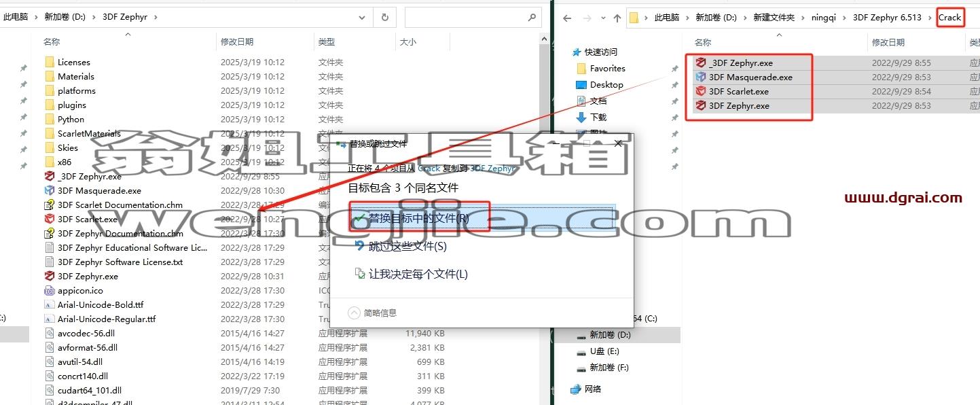
Task: Click 3DF Masquerade.exe icon in left window
Action: click(49, 190)
